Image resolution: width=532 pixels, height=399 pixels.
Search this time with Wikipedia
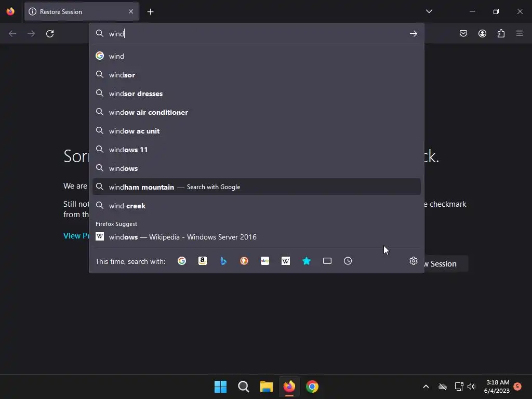[x=286, y=261]
